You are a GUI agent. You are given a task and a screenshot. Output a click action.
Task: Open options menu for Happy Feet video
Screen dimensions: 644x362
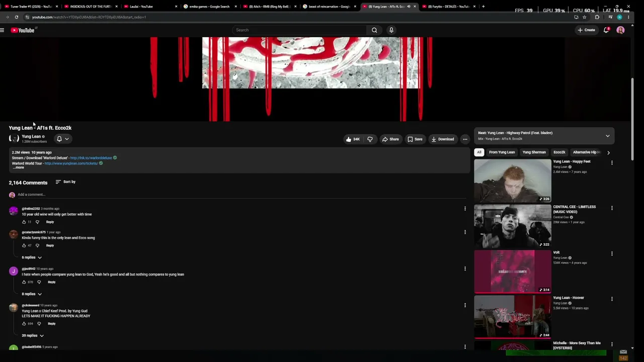tap(612, 162)
